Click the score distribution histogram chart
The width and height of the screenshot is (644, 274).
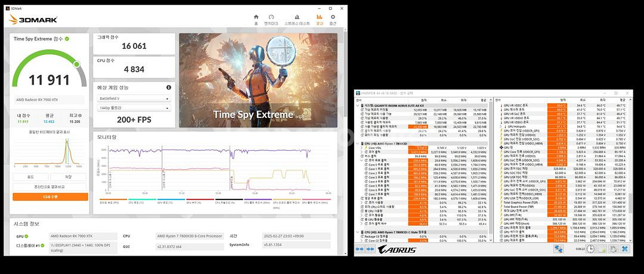[48, 152]
